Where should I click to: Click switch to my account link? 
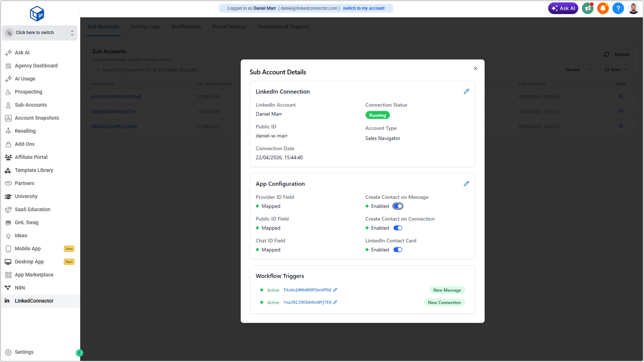[x=364, y=8]
